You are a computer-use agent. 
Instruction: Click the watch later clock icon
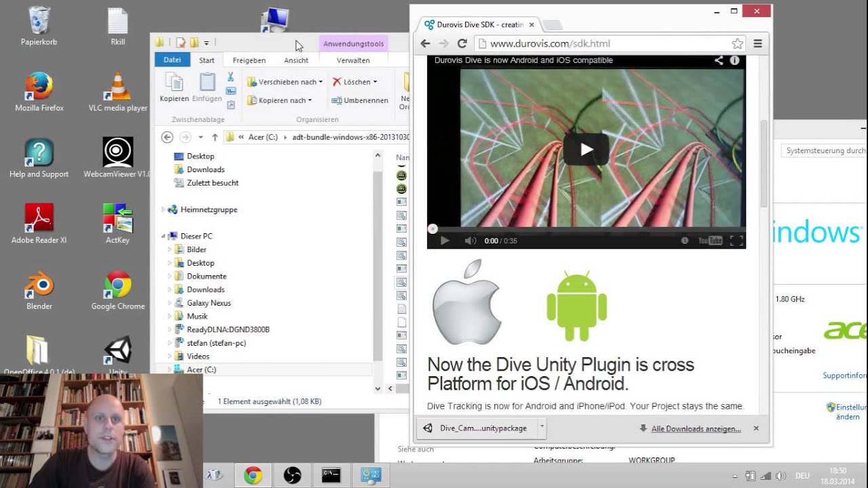(x=684, y=241)
